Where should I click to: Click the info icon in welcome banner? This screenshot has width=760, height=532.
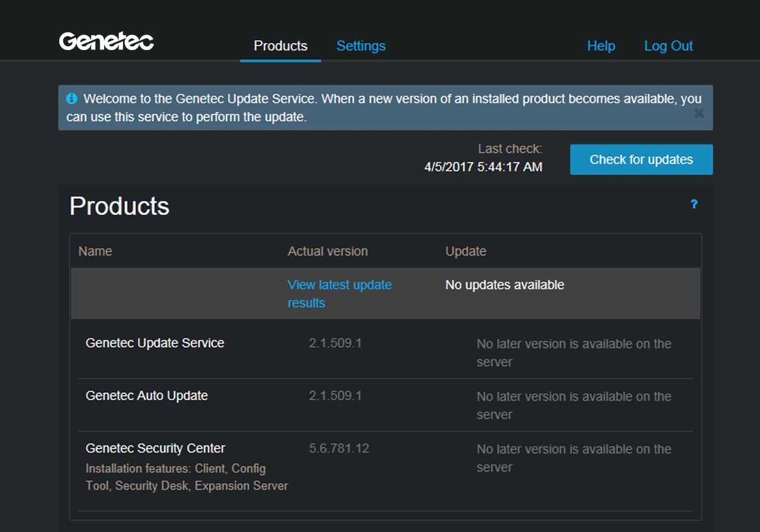pos(72,98)
